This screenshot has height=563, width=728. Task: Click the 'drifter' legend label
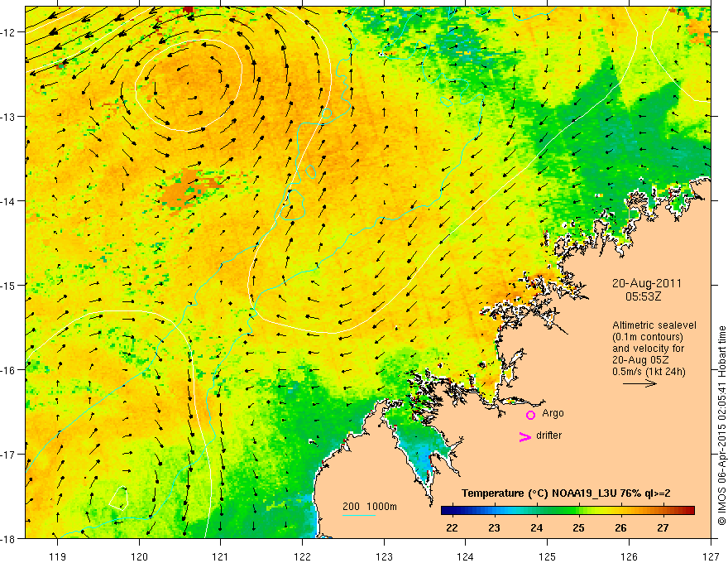point(548,435)
